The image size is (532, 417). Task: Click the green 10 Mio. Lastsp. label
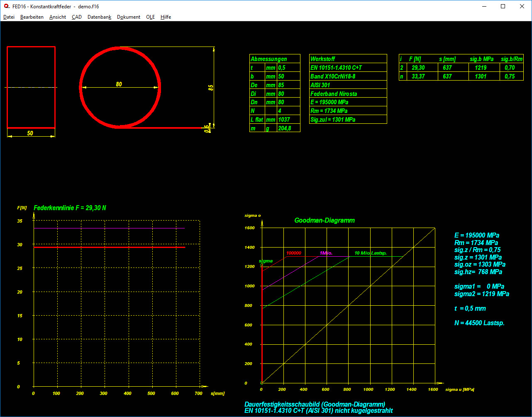click(x=370, y=253)
